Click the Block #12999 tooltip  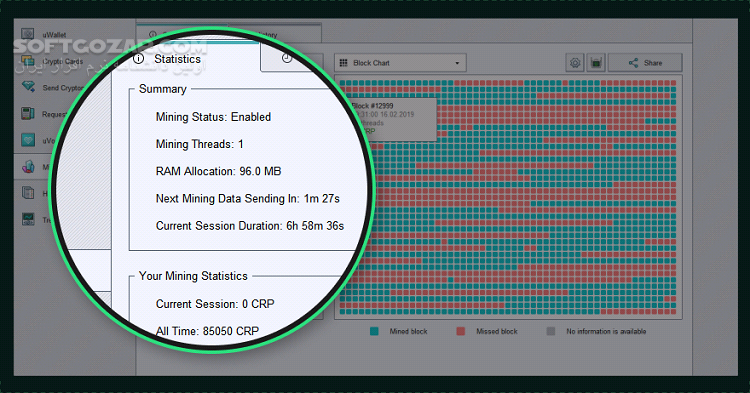393,119
